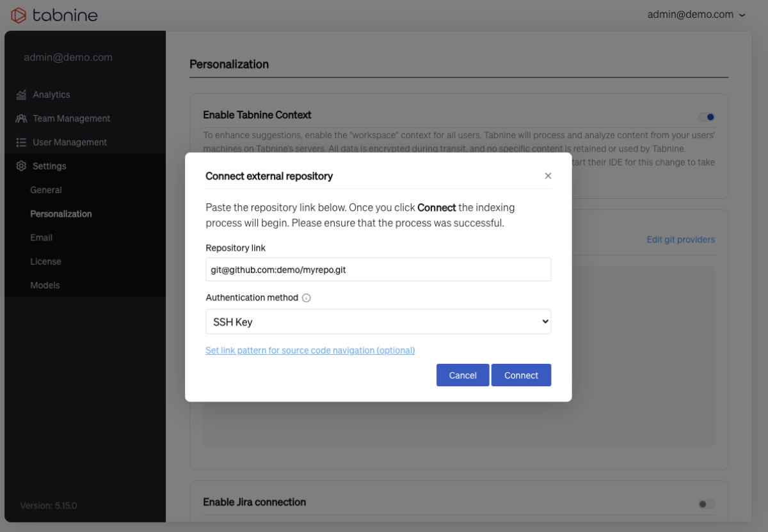Go to the License settings section
This screenshot has width=768, height=532.
[x=46, y=262]
